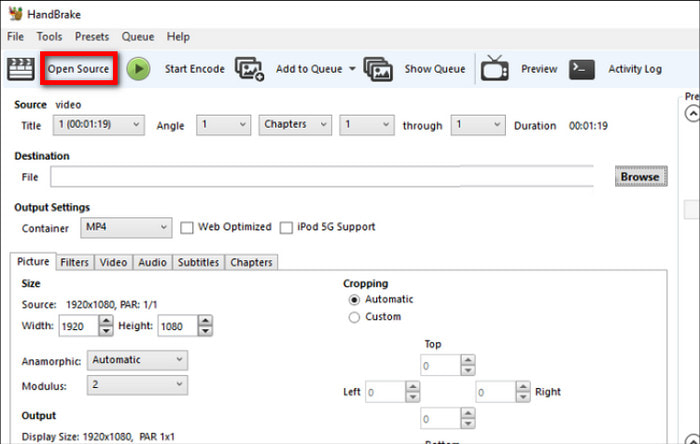This screenshot has width=700, height=444.
Task: Switch to the Audio tab
Action: pos(152,262)
